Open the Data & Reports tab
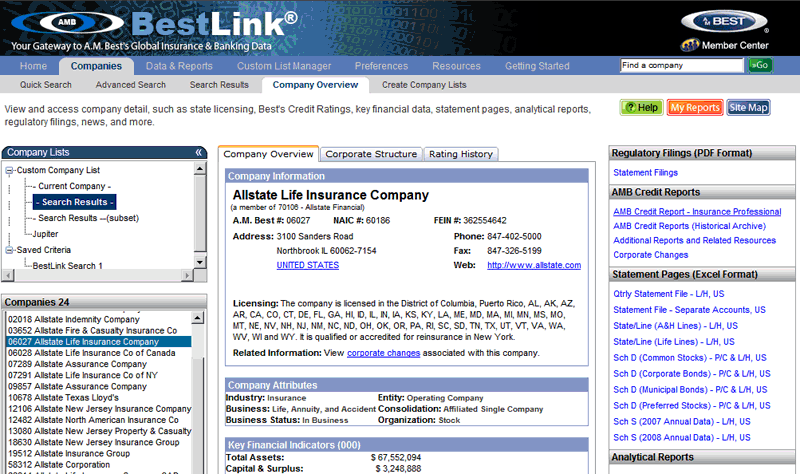Viewport: 800px width, 474px height. click(x=179, y=66)
